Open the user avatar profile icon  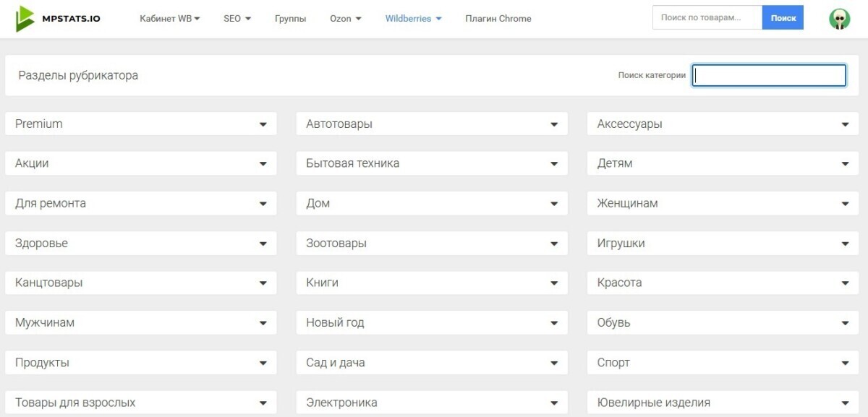839,19
